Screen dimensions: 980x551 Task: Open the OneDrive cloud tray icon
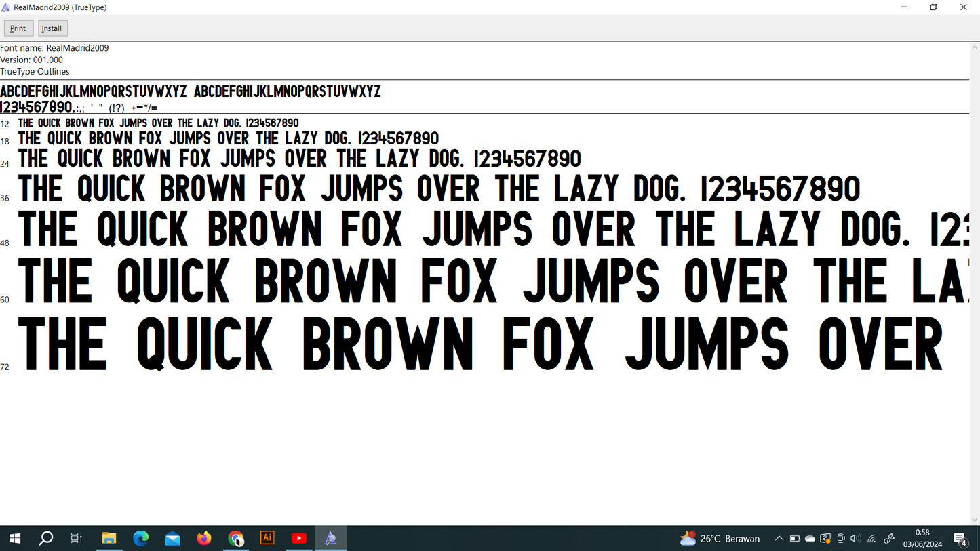click(x=810, y=539)
